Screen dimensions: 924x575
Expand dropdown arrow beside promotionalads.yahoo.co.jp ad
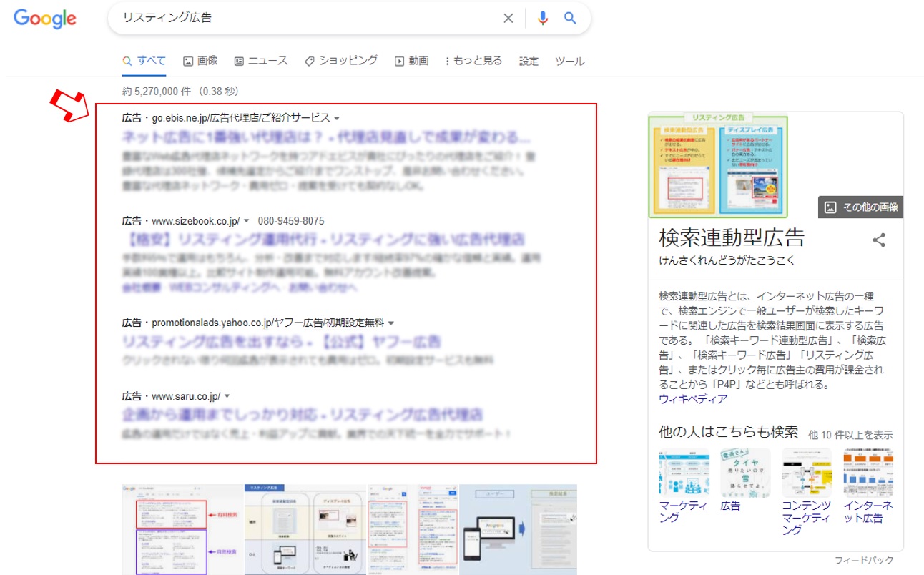tap(391, 323)
